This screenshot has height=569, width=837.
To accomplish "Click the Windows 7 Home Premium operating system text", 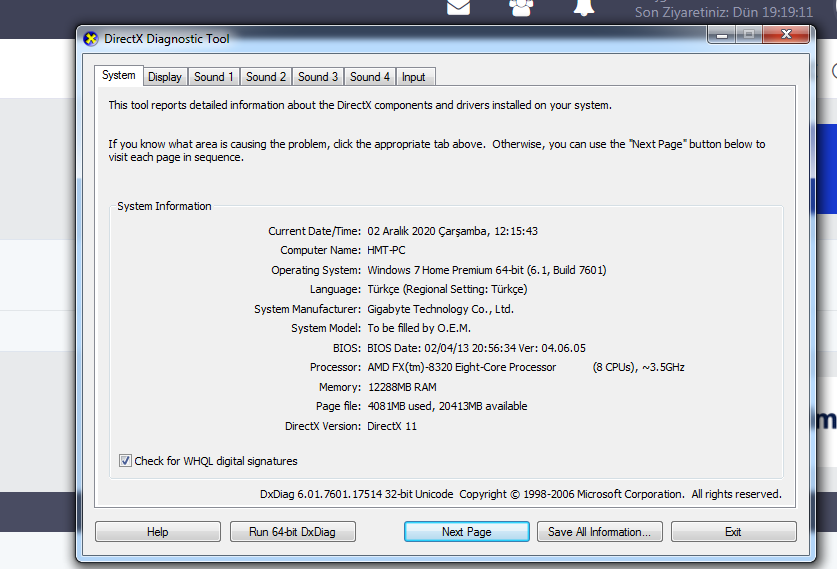I will [487, 270].
